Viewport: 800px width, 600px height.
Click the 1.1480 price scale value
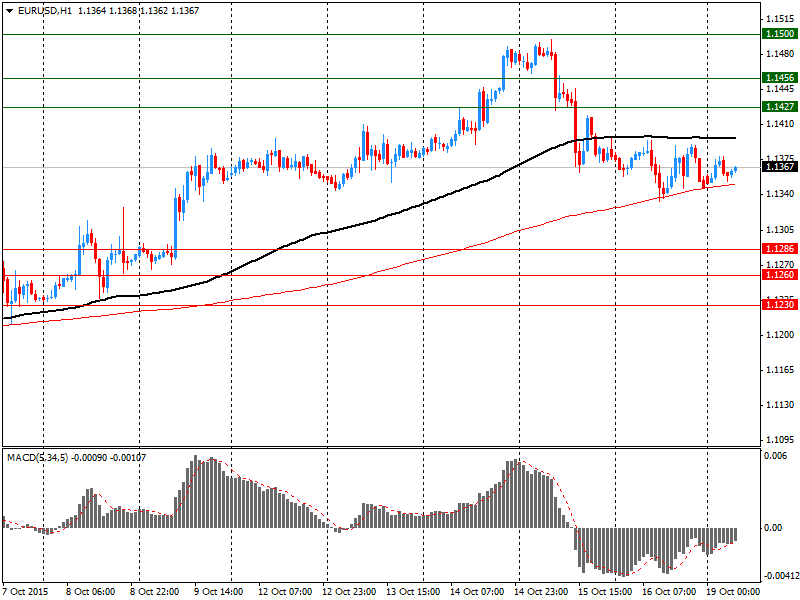pos(780,54)
